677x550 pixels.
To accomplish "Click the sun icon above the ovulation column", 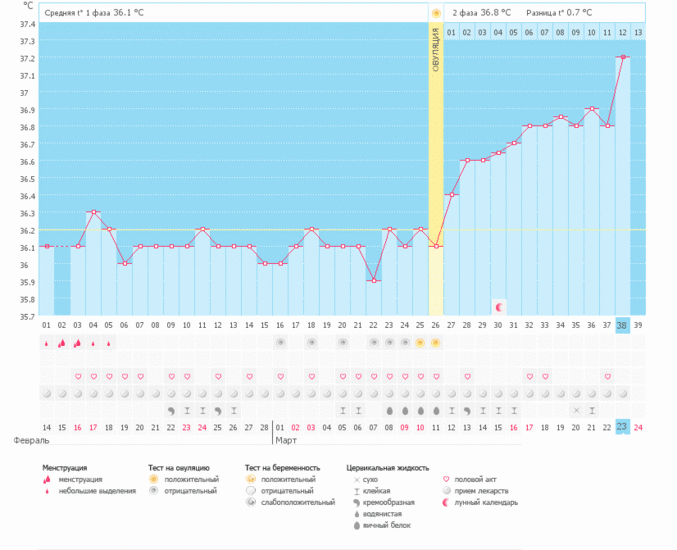I will point(436,13).
